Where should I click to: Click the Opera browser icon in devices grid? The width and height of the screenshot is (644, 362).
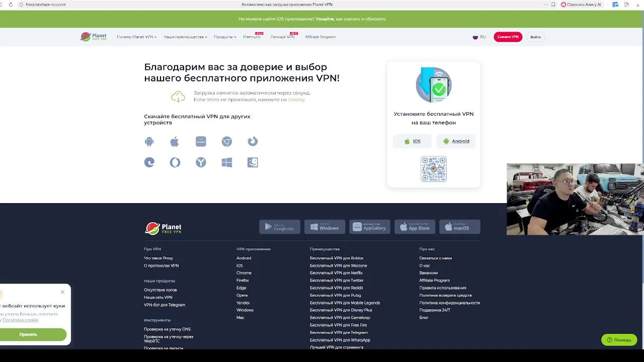pyautogui.click(x=175, y=162)
